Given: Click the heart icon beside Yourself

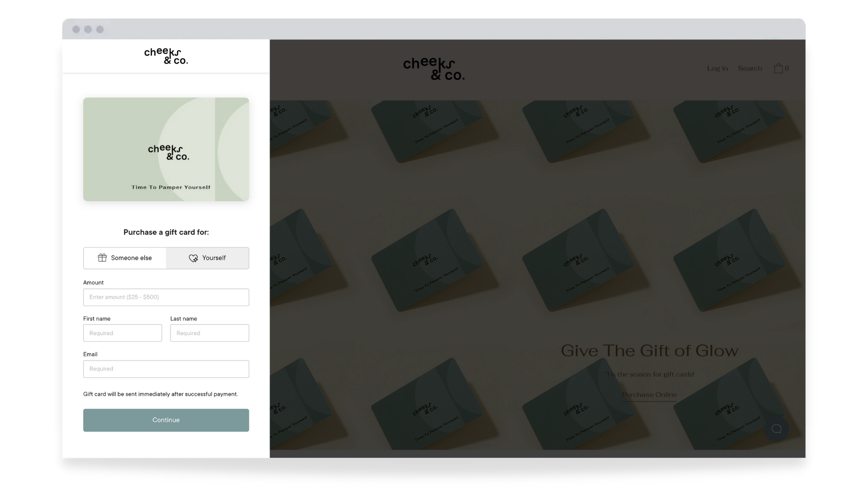Looking at the screenshot, I should [193, 258].
